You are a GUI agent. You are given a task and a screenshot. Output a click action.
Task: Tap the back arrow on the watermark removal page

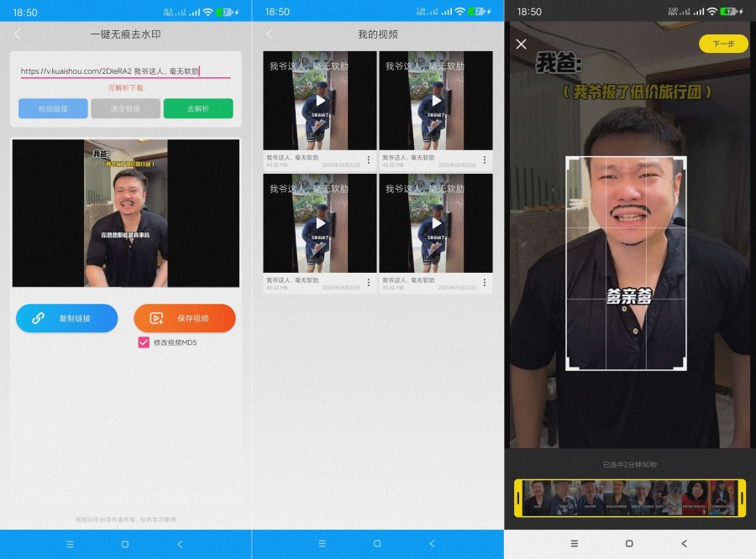tap(17, 34)
